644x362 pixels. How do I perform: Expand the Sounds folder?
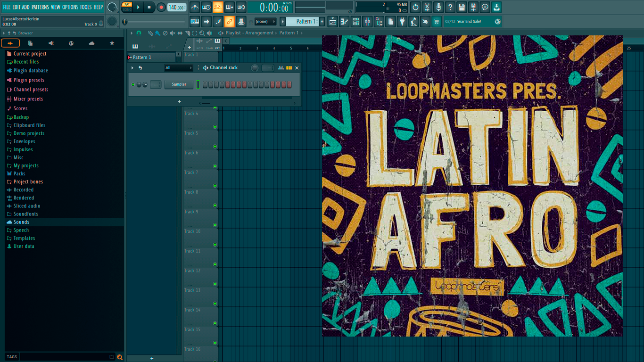coord(21,222)
